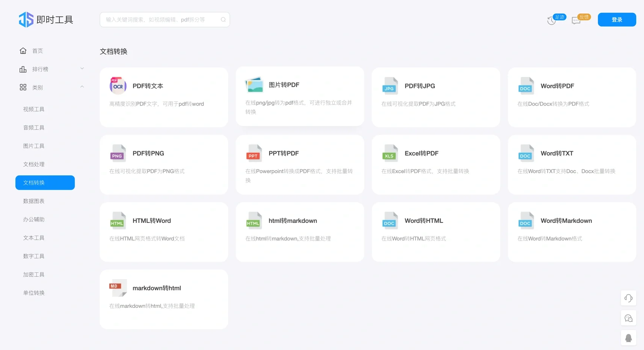
Task: Open customer service via the headset icon
Action: click(628, 298)
